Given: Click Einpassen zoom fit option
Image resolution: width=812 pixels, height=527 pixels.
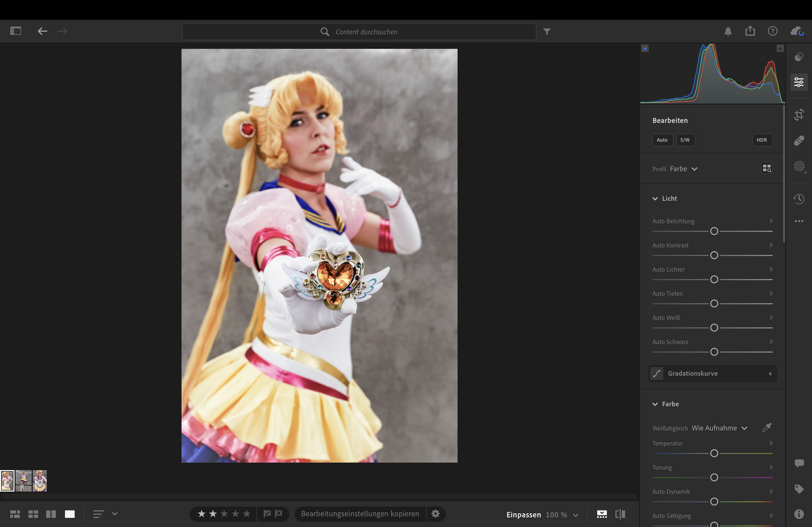Looking at the screenshot, I should (523, 515).
